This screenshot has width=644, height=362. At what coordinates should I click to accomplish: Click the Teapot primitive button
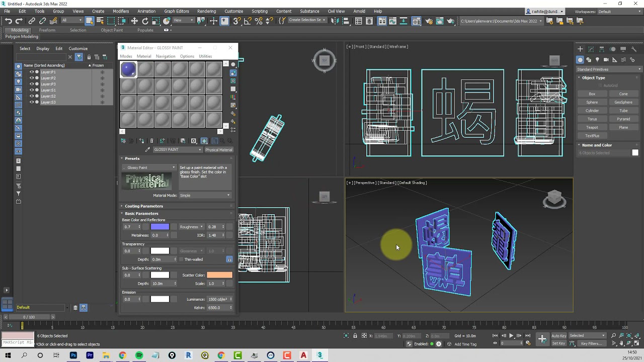tap(592, 127)
